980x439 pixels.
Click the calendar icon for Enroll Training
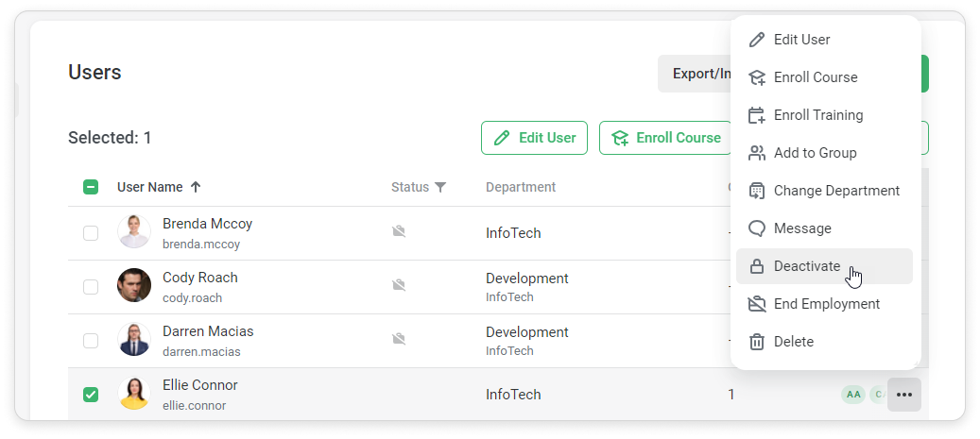pos(756,115)
